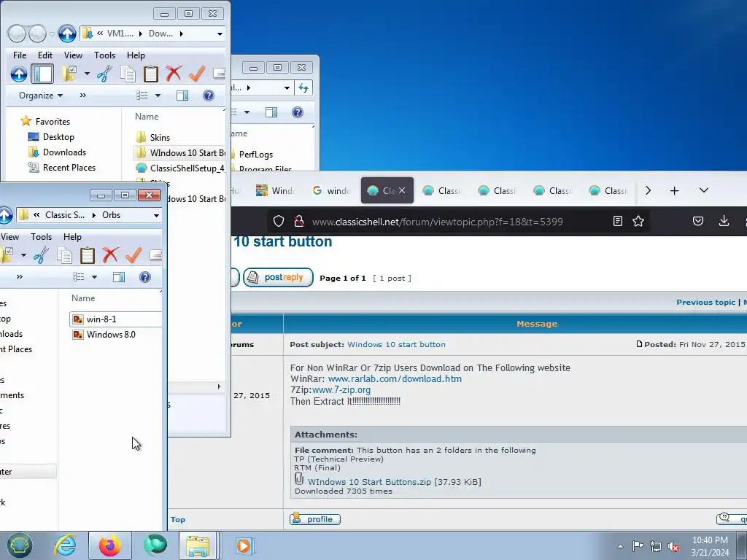Click the insecure connection padlock icon
The width and height of the screenshot is (747, 560).
click(298, 222)
